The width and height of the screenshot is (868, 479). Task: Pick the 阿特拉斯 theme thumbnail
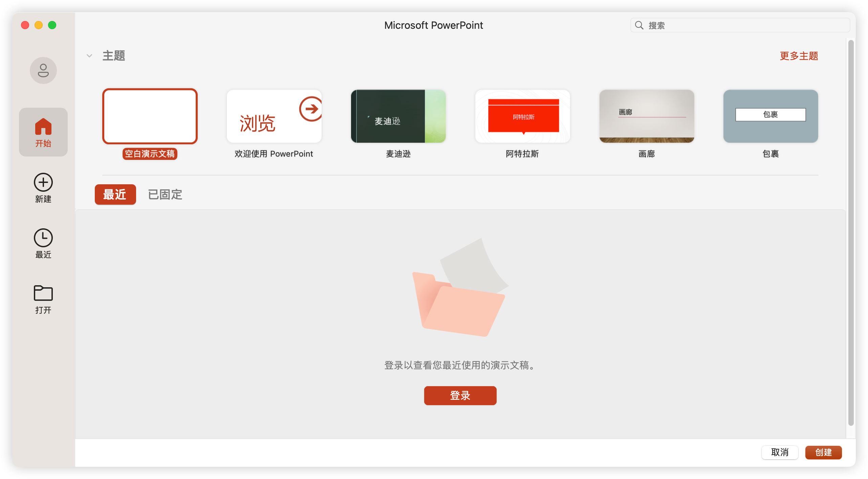pyautogui.click(x=522, y=116)
